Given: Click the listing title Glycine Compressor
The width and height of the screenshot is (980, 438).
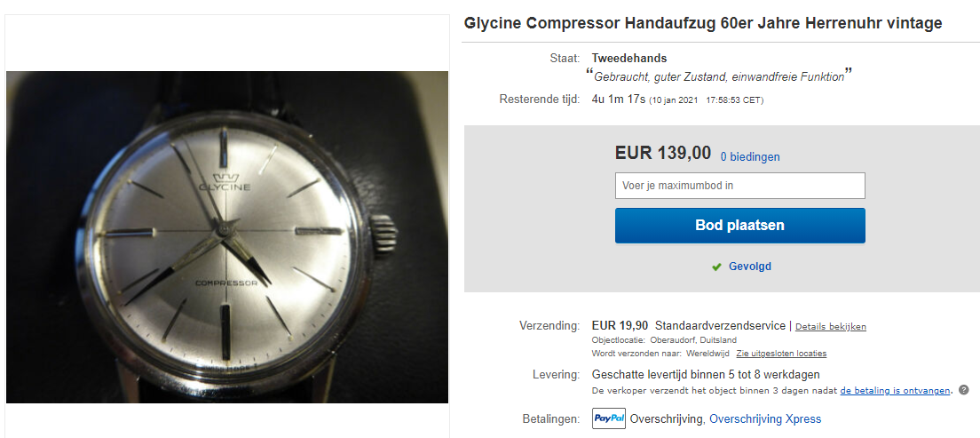Looking at the screenshot, I should (x=703, y=24).
